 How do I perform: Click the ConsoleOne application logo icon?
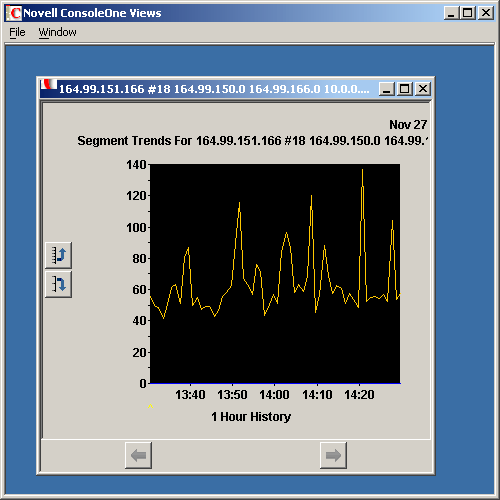pos(15,13)
